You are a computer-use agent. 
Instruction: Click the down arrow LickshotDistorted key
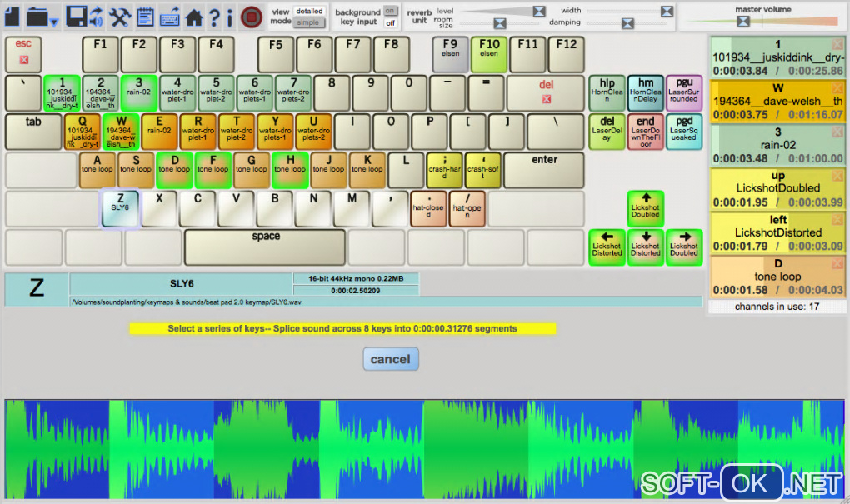tap(646, 247)
